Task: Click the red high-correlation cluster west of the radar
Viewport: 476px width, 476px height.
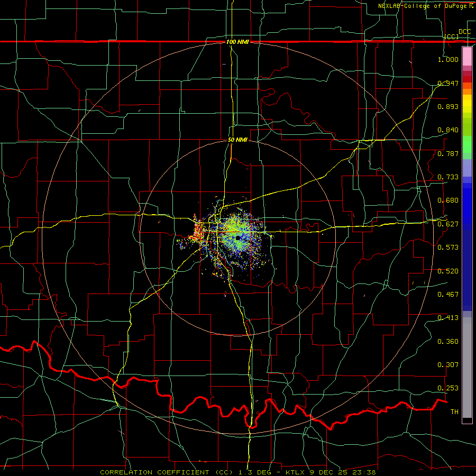Action: (x=198, y=231)
